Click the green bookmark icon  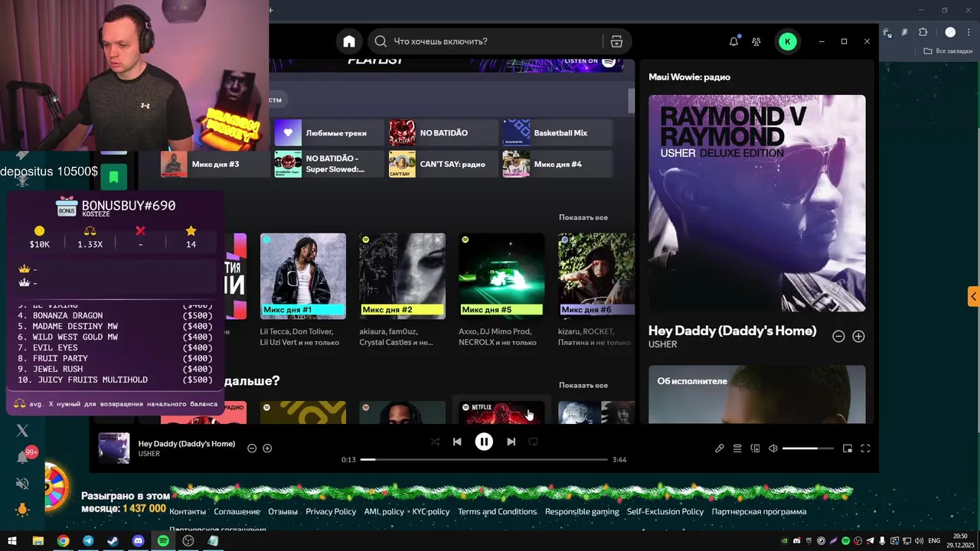coord(113,178)
